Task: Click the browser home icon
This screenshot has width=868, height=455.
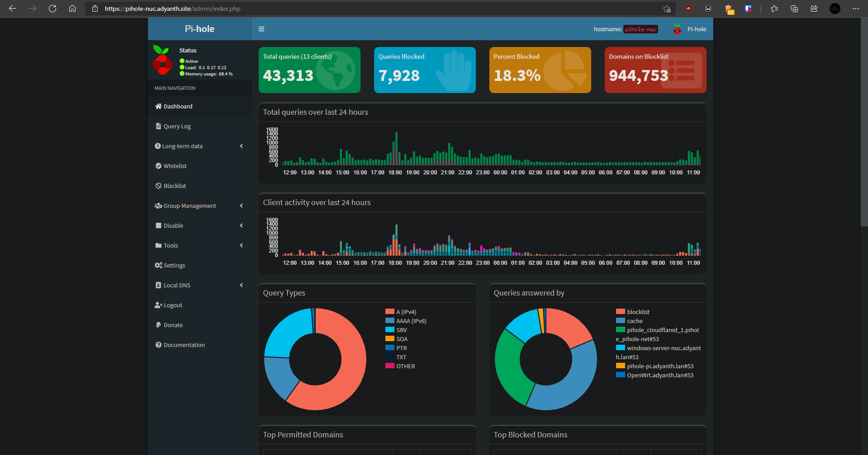Action: 72,9
